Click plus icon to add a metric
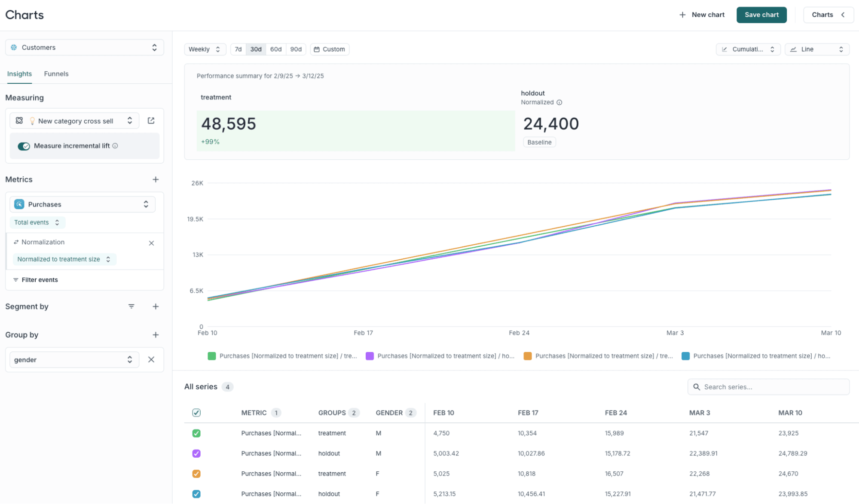Viewport: 859px width, 504px height. point(156,179)
